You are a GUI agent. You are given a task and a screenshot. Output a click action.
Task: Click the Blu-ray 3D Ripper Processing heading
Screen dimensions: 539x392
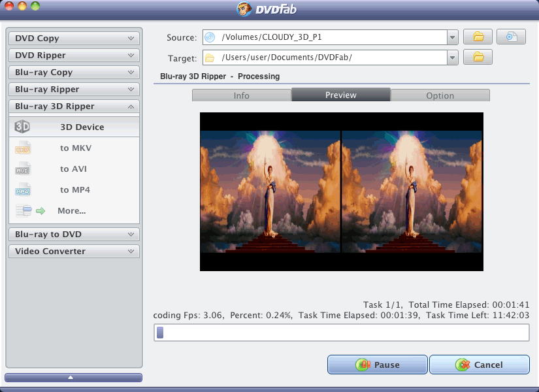220,76
